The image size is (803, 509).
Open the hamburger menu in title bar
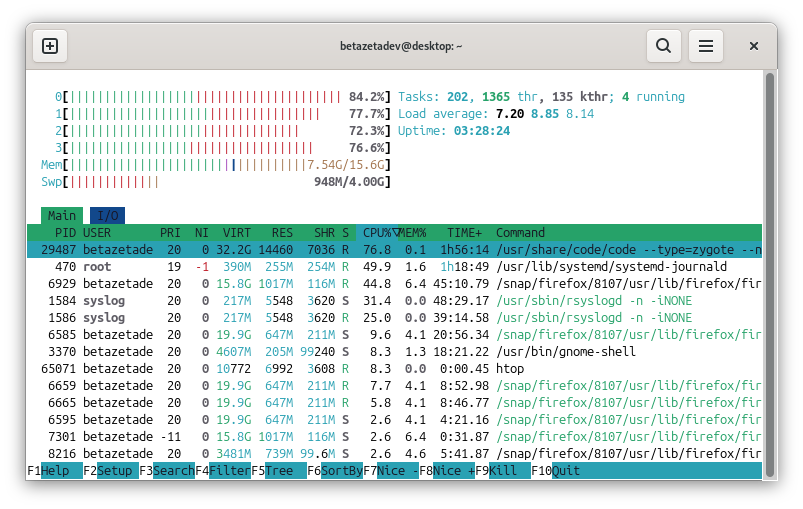coord(706,46)
